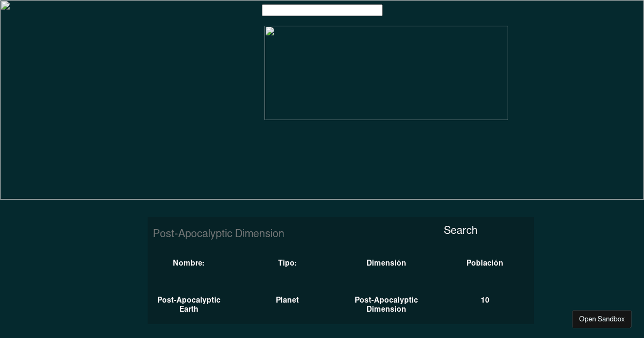
Task: Click the Search button
Action: (x=460, y=230)
